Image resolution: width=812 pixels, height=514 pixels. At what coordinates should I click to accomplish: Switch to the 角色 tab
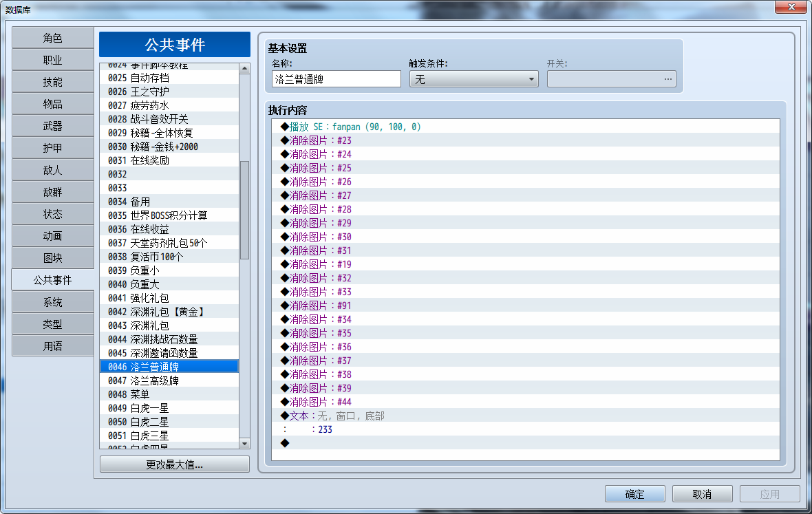(52, 38)
